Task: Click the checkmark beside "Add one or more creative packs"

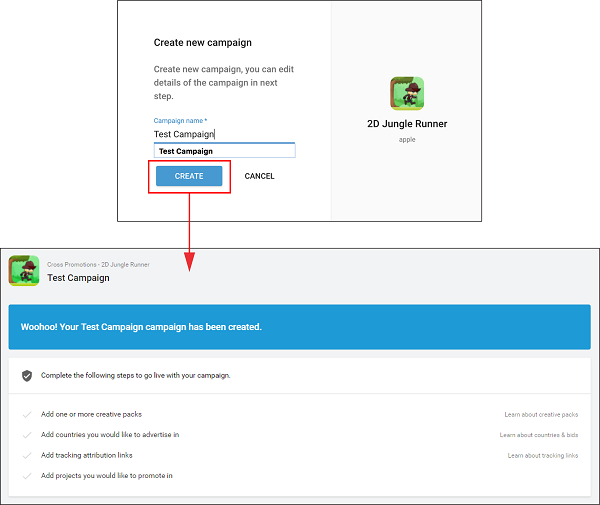Action: (27, 414)
